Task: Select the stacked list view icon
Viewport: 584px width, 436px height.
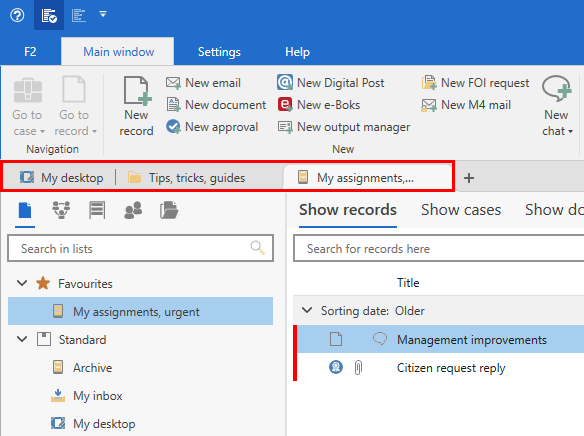Action: [97, 210]
